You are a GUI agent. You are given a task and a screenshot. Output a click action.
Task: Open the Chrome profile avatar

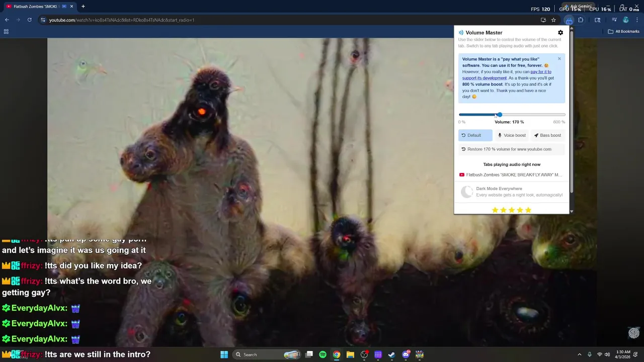pos(626,20)
